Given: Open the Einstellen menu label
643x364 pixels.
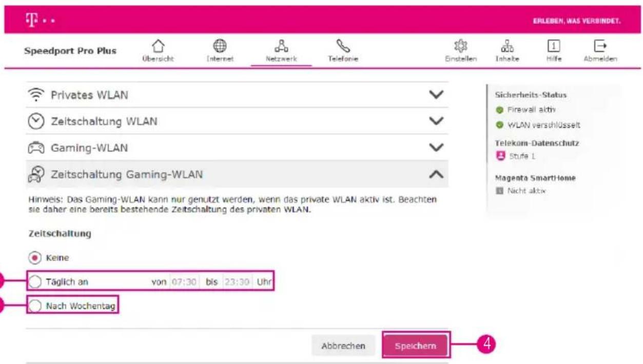Looking at the screenshot, I should [x=461, y=59].
